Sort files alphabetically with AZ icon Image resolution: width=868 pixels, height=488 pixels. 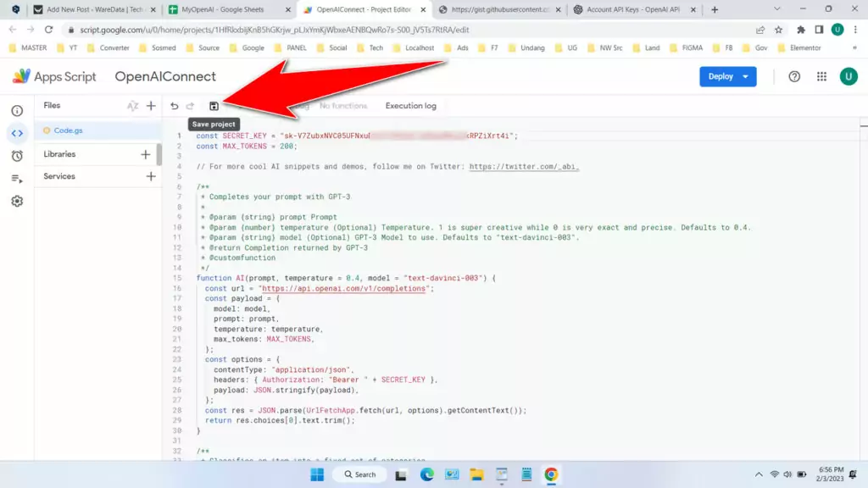(x=132, y=106)
